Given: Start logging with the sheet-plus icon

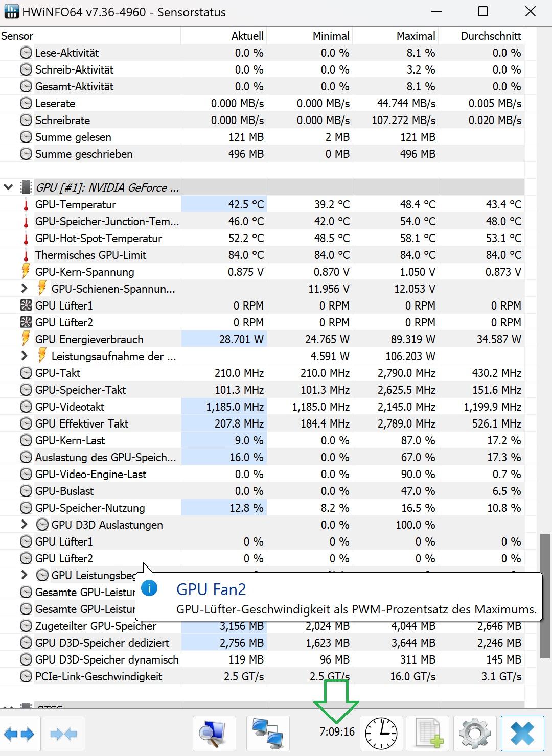Looking at the screenshot, I should click(427, 734).
